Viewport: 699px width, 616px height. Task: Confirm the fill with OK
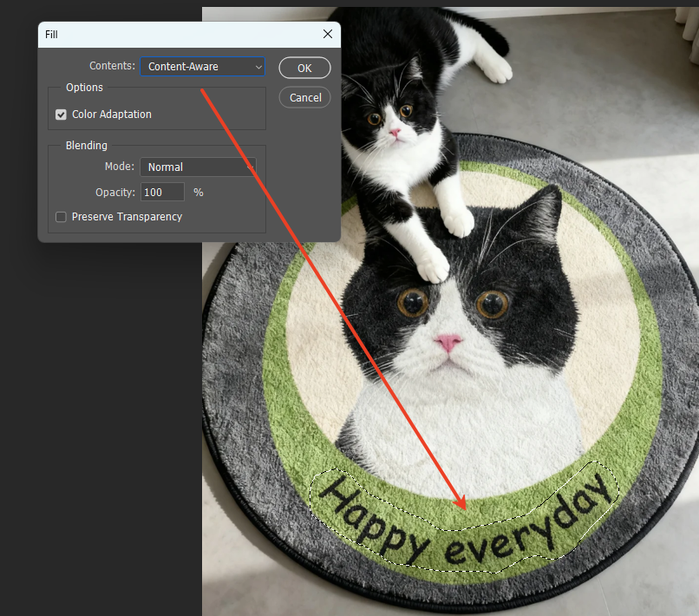click(x=304, y=67)
